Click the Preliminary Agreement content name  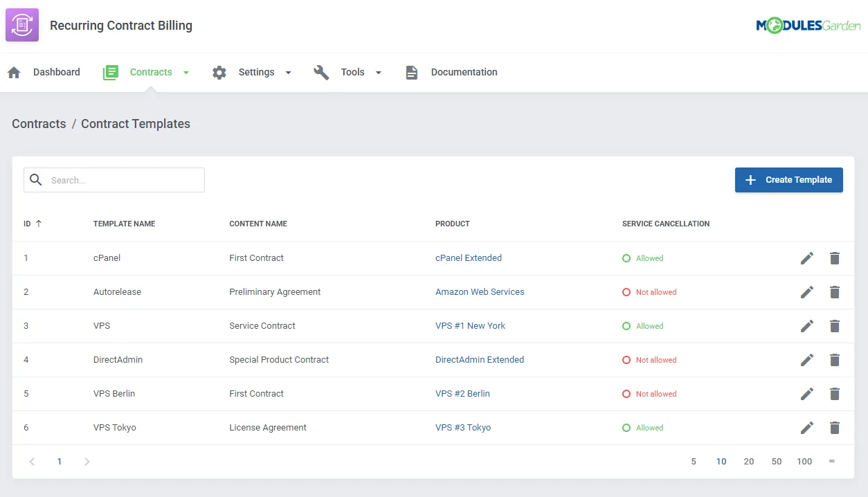(275, 292)
